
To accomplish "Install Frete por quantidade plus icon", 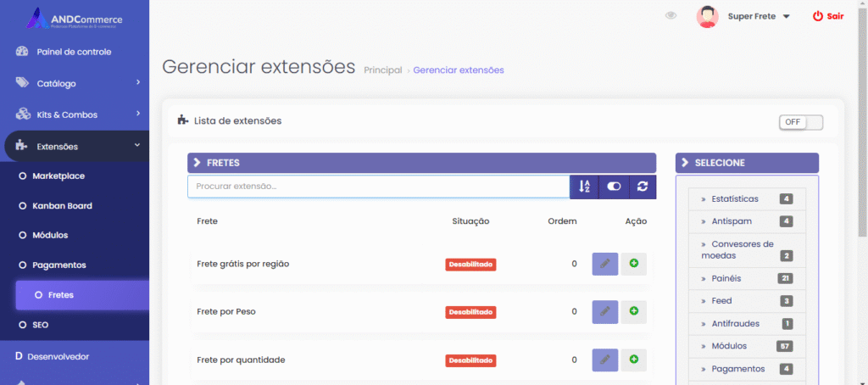I will (633, 360).
